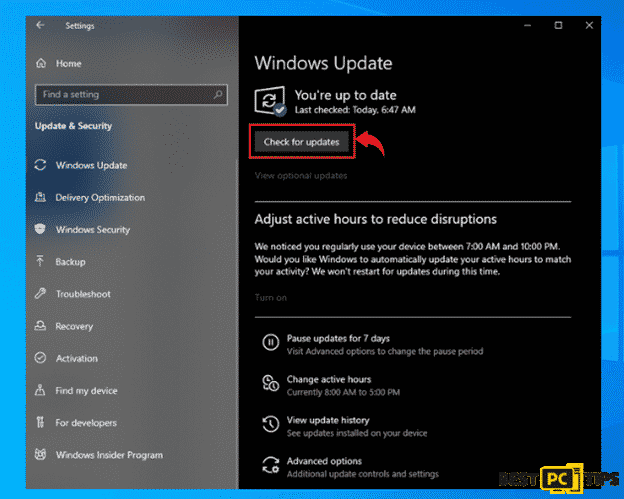Click the Find my device icon
The image size is (624, 499).
pos(40,390)
